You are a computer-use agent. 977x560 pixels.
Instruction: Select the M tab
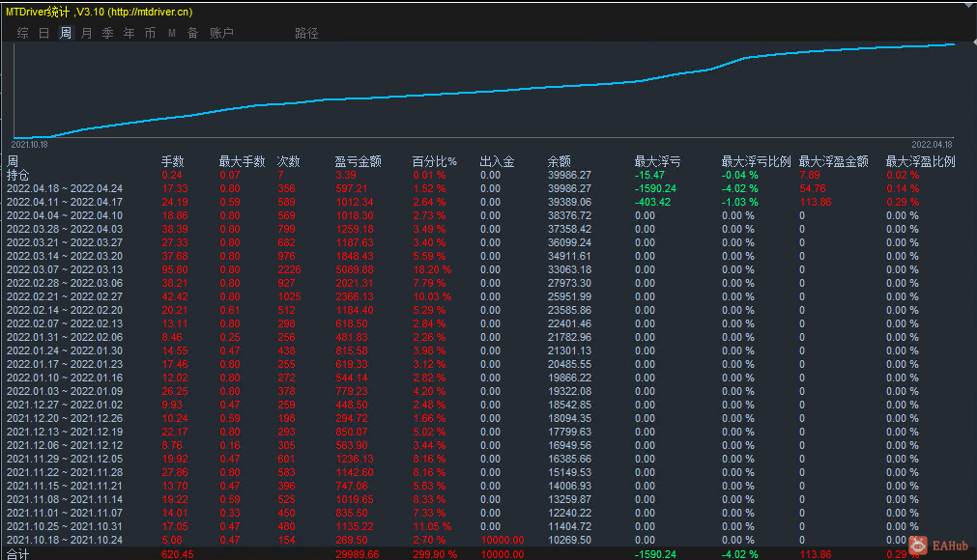click(171, 33)
